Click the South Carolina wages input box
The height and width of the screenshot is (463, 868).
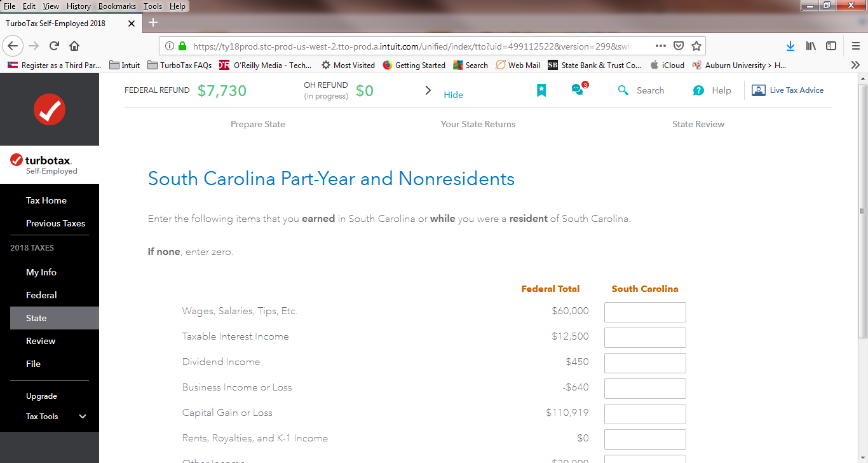tap(645, 312)
